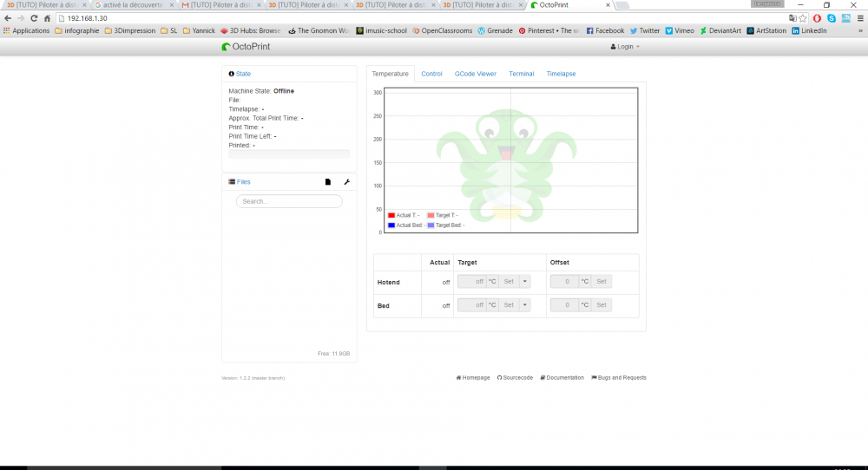Open the Timelapse tab
The image size is (868, 470).
point(562,74)
